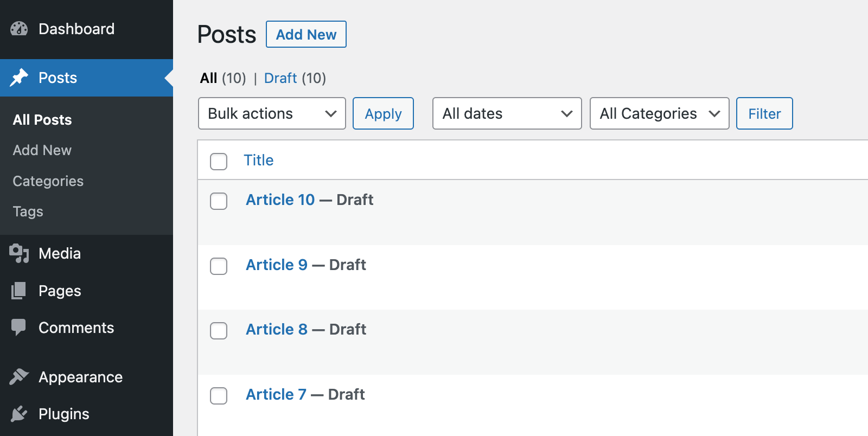Viewport: 868px width, 436px height.
Task: Click the Plugins plug icon
Action: tap(19, 414)
